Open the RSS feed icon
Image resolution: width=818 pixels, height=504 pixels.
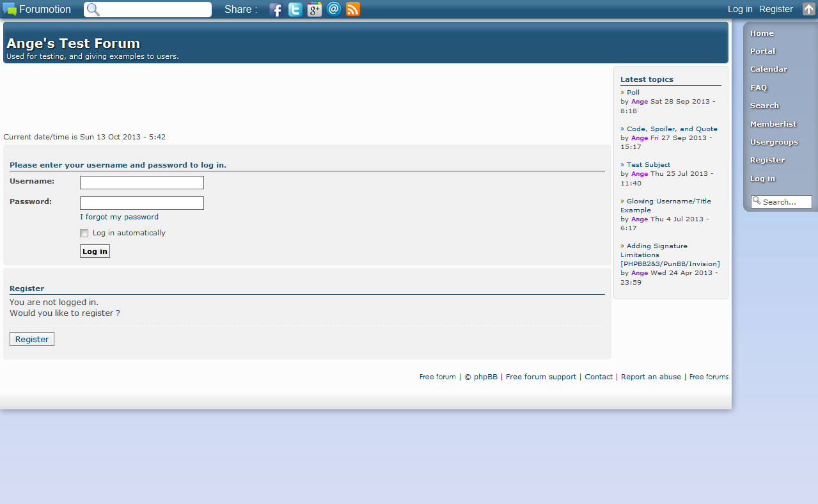tap(353, 10)
